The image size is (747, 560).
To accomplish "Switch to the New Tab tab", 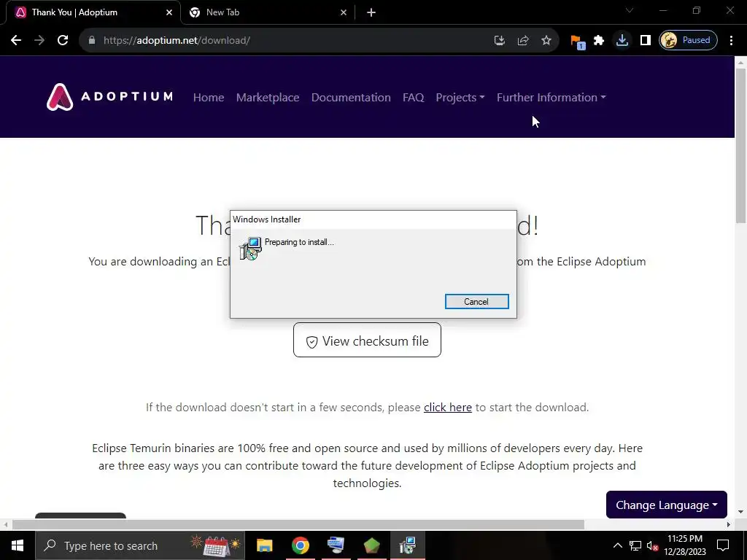I will tap(268, 13).
